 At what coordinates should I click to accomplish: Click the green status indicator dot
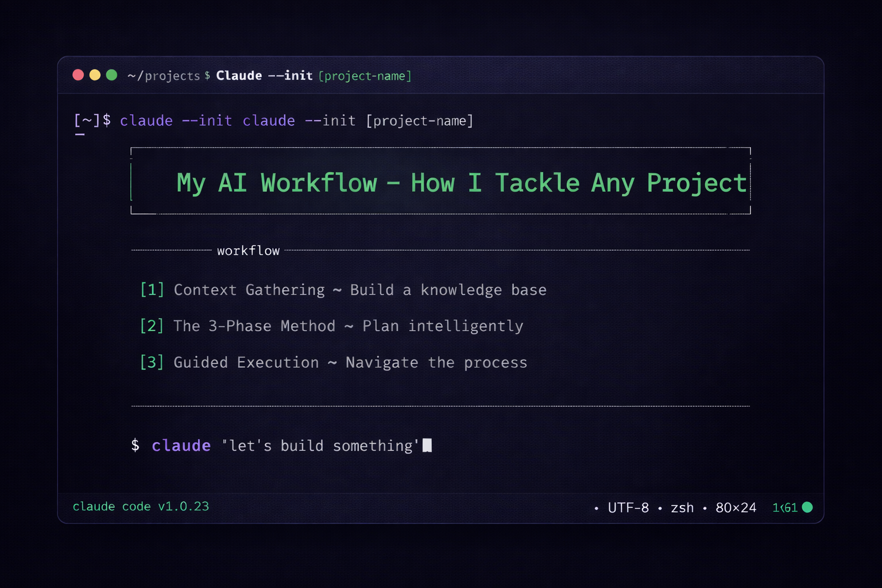(x=807, y=507)
